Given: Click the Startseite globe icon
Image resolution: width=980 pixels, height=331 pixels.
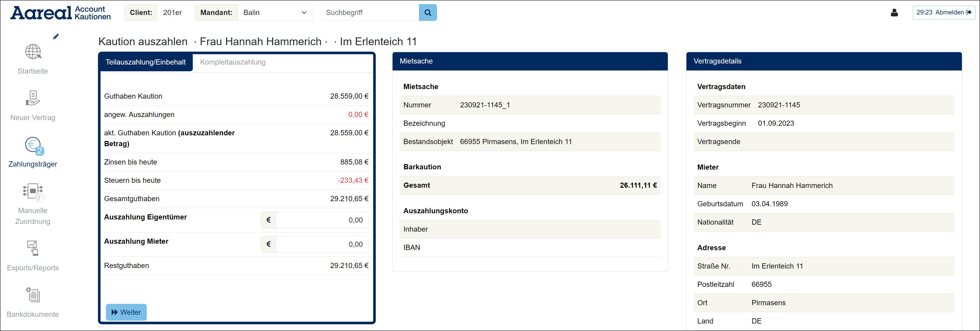Looking at the screenshot, I should [33, 52].
